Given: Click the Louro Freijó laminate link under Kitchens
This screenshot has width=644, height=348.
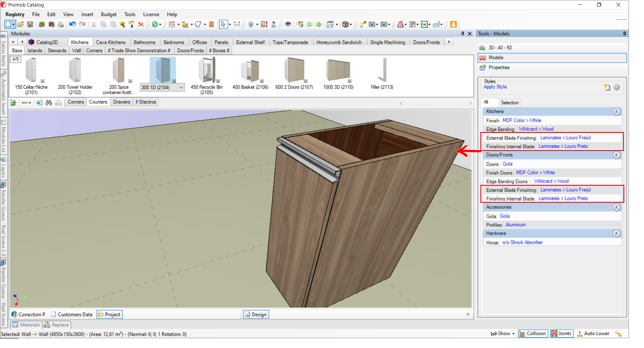Looking at the screenshot, I should [x=566, y=138].
